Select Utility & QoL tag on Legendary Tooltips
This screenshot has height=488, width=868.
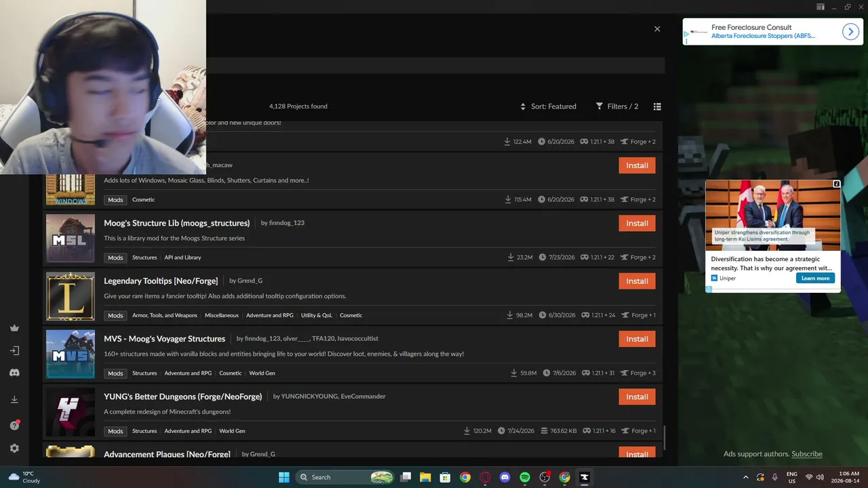point(317,315)
